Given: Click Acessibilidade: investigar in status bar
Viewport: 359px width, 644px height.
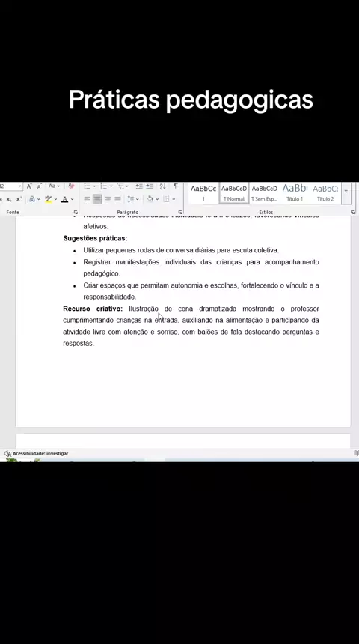Looking at the screenshot, I should [x=37, y=454].
